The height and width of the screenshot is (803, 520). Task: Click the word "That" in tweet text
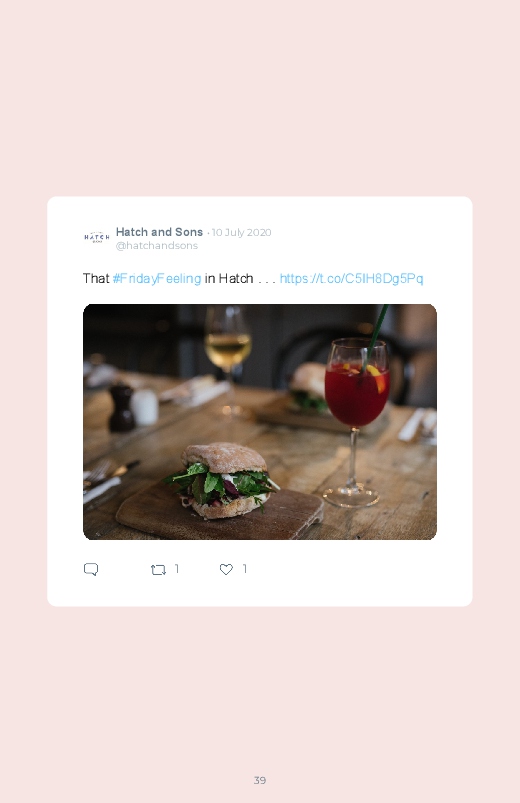pyautogui.click(x=96, y=279)
